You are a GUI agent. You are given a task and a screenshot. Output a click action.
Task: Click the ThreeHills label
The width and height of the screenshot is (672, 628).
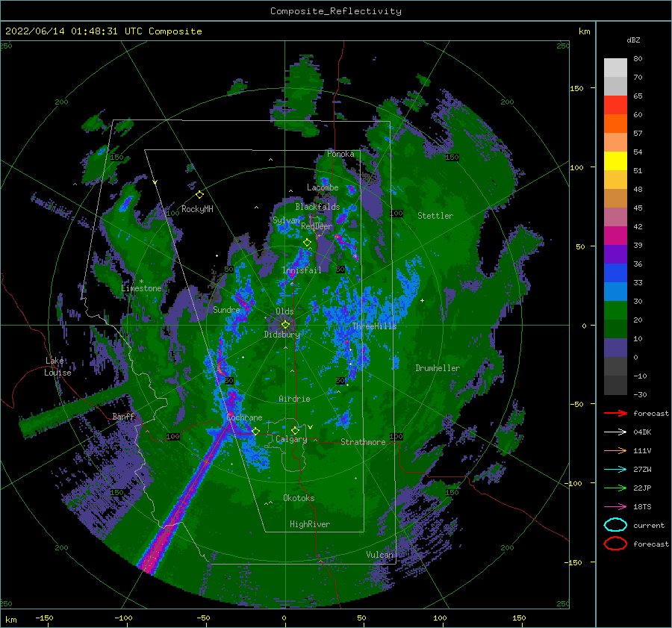(x=374, y=326)
